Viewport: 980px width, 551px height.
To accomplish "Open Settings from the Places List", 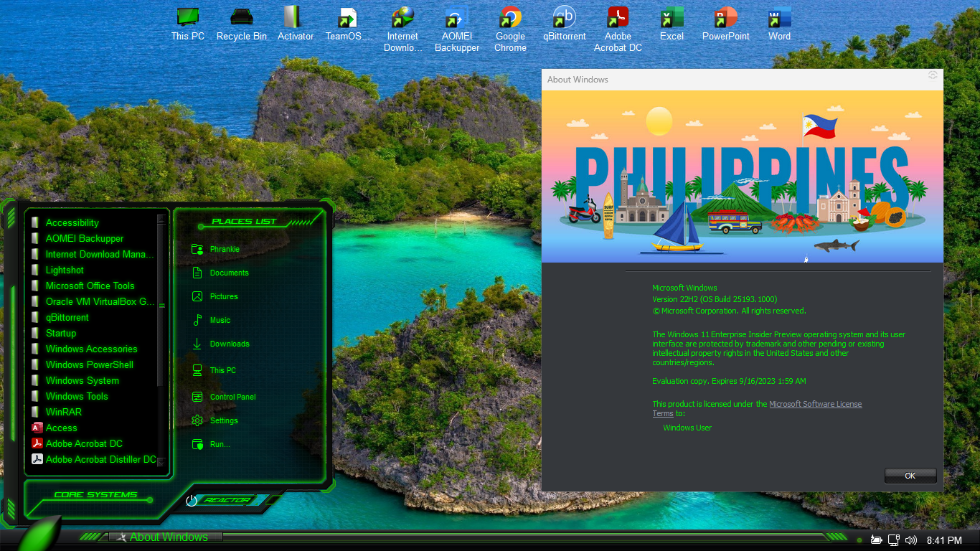I will pos(224,420).
